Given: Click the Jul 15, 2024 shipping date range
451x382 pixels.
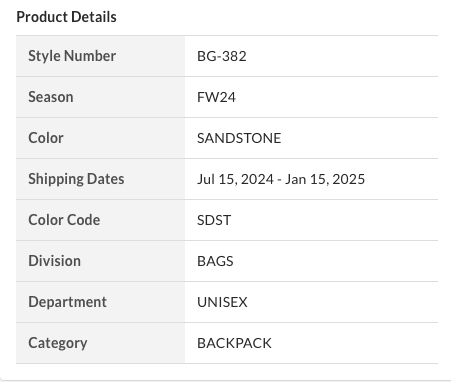Looking at the screenshot, I should coord(281,179).
